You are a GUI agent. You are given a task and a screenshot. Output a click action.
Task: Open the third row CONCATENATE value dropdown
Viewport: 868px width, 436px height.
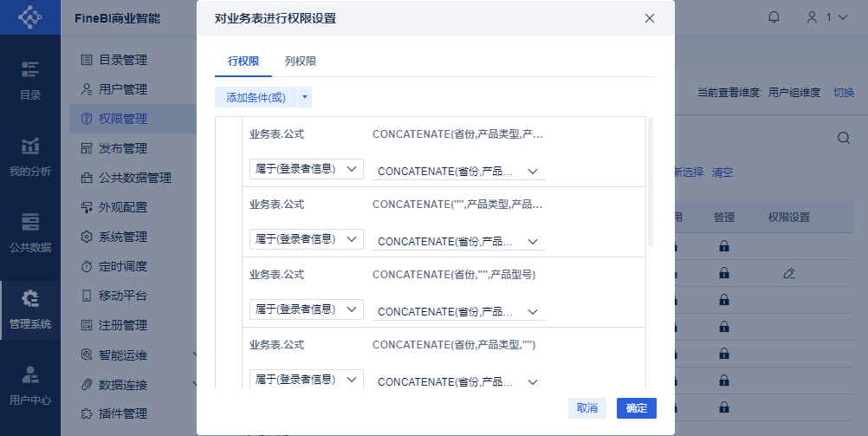[459, 311]
